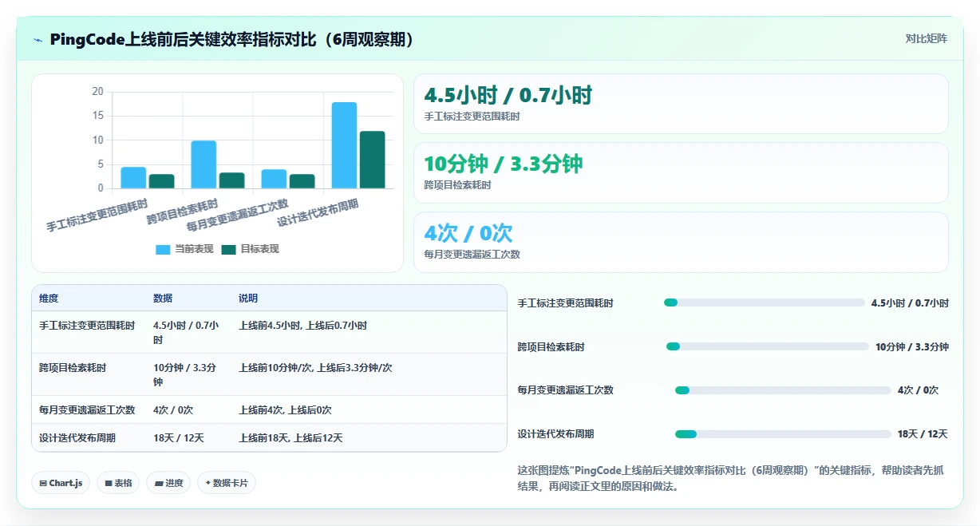Toggle the 当前表现 legend swatch

tap(163, 249)
